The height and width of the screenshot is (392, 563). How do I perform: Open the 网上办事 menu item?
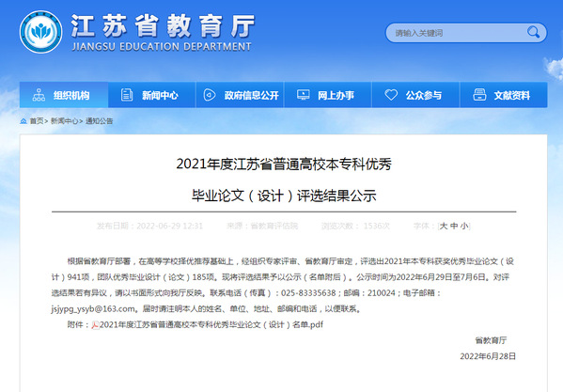coord(328,95)
